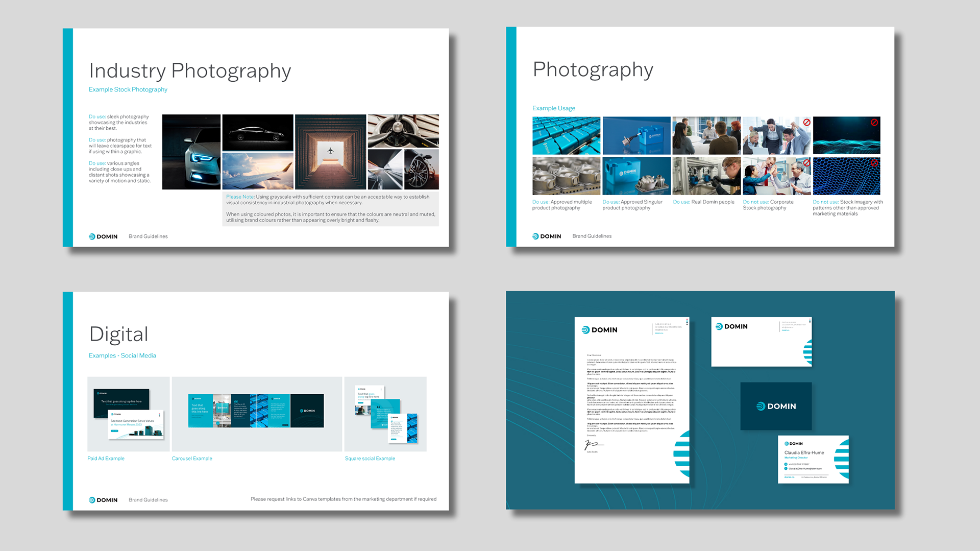
Task: Click the 'Carousel Example' caption
Action: (x=192, y=459)
